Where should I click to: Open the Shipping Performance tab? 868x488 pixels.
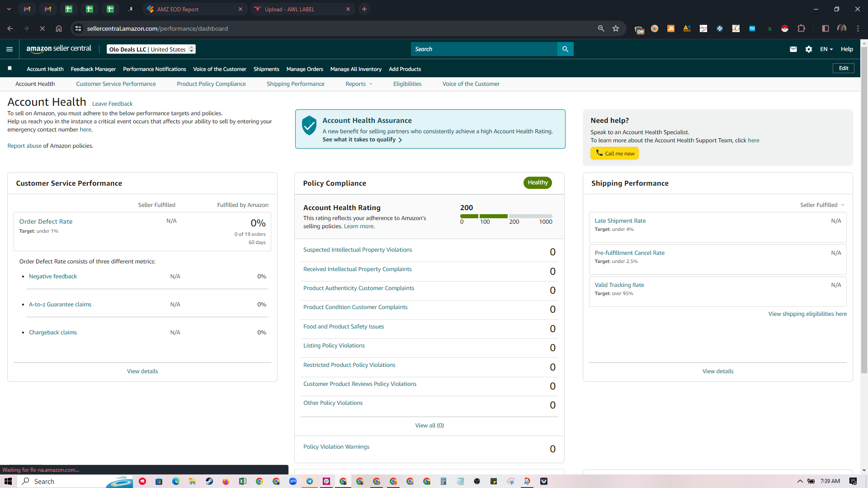coord(296,84)
